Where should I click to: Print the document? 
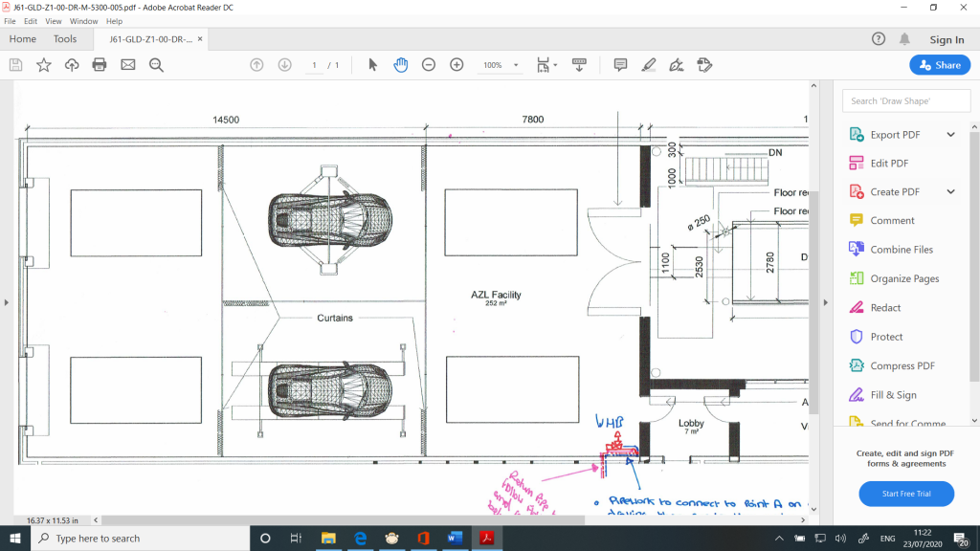[x=100, y=65]
